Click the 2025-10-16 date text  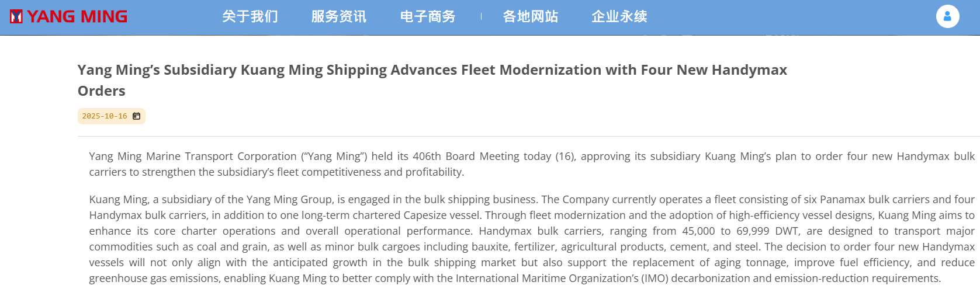pos(105,116)
